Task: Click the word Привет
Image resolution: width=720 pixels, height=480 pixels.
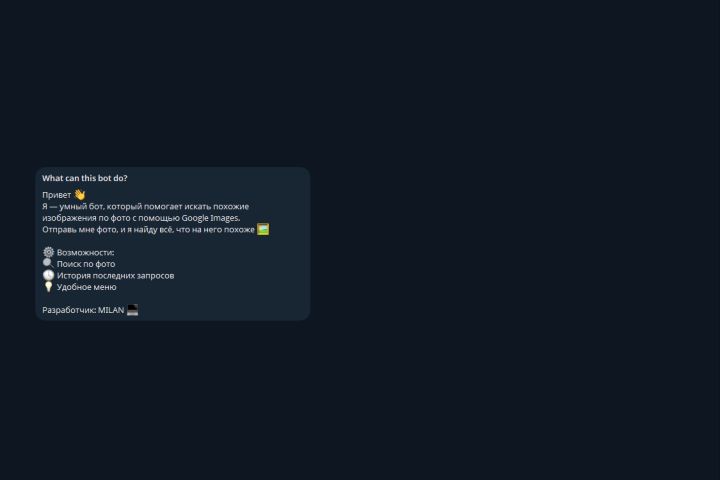Action: (x=56, y=195)
